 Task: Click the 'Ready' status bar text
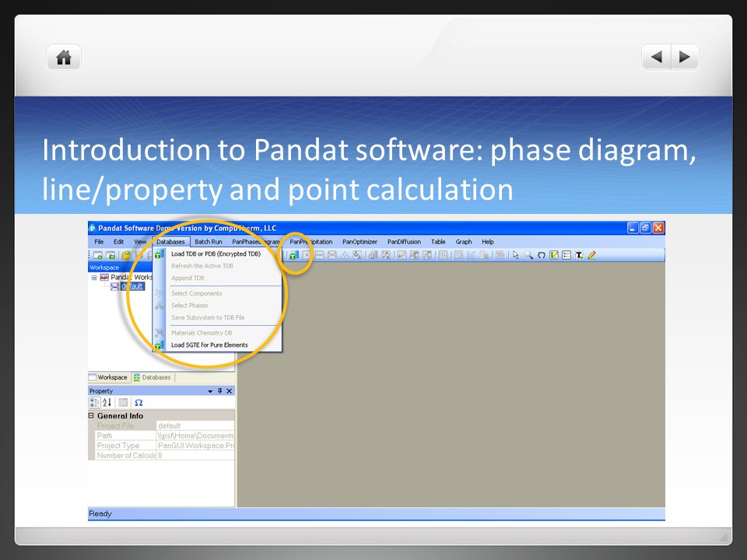tap(100, 514)
